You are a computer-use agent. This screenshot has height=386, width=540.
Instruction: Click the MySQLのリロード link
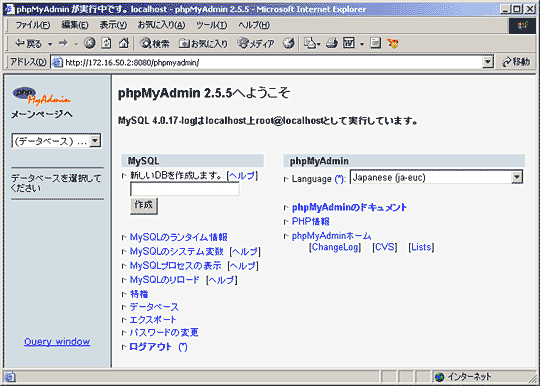[165, 280]
